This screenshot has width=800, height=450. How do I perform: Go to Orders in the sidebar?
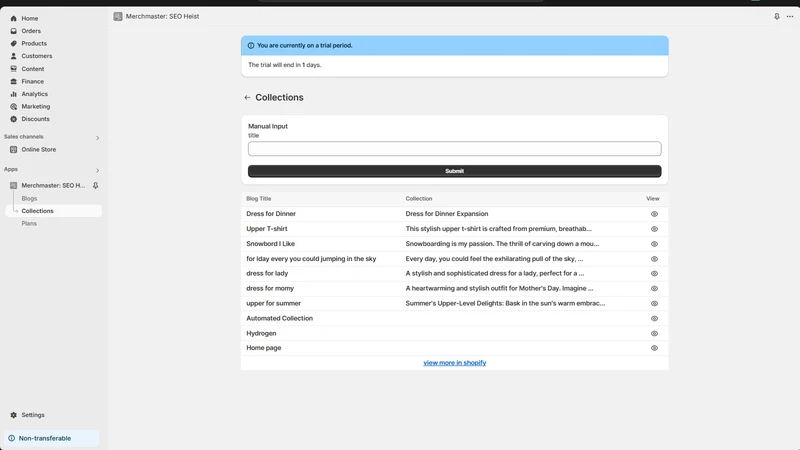pos(31,31)
